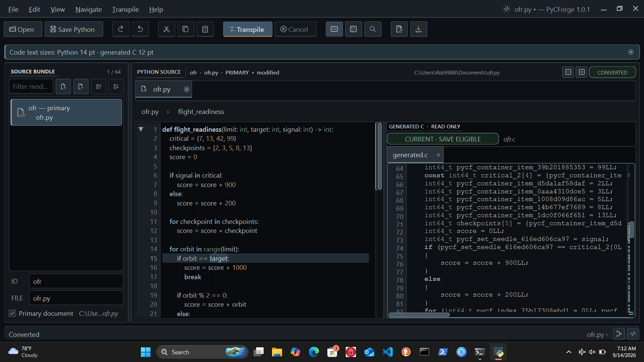Click the ofr.c filename label
Viewport: 644px width, 362px height.
tap(509, 139)
